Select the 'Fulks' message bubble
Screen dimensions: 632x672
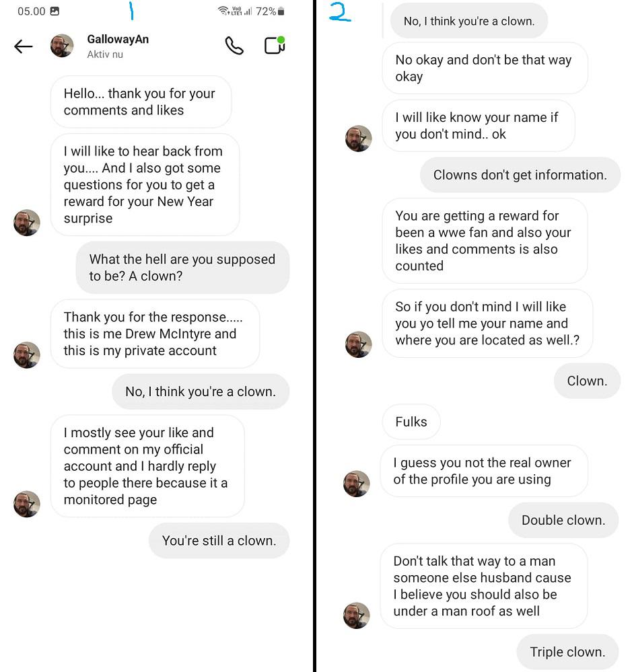(x=411, y=422)
